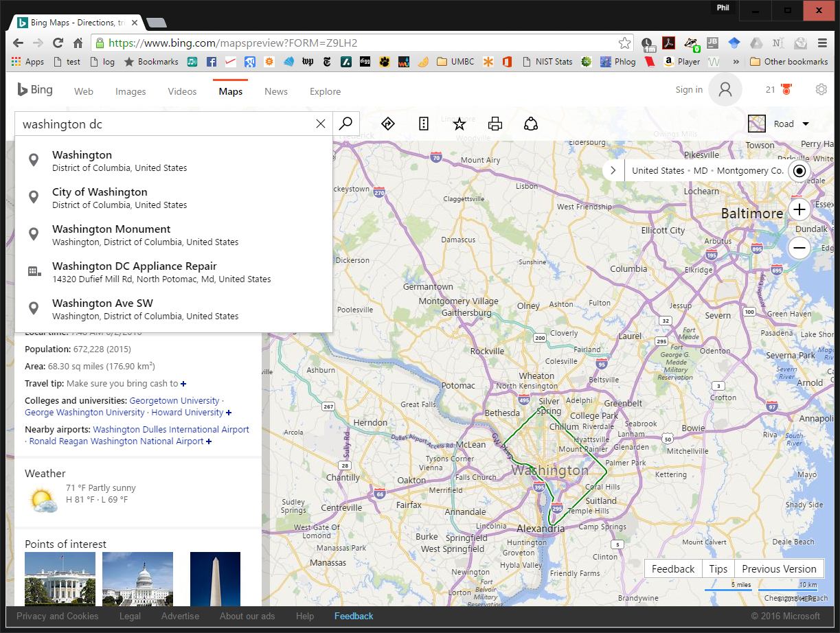Expand more colleges plus after Howard University
Screen dimensions: 840x633
click(x=229, y=413)
